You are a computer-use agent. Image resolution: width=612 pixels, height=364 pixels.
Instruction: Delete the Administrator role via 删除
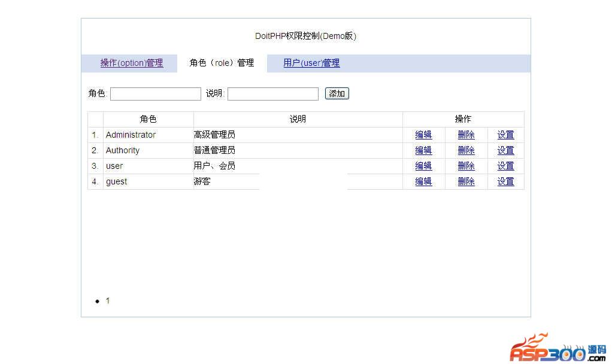tap(466, 135)
